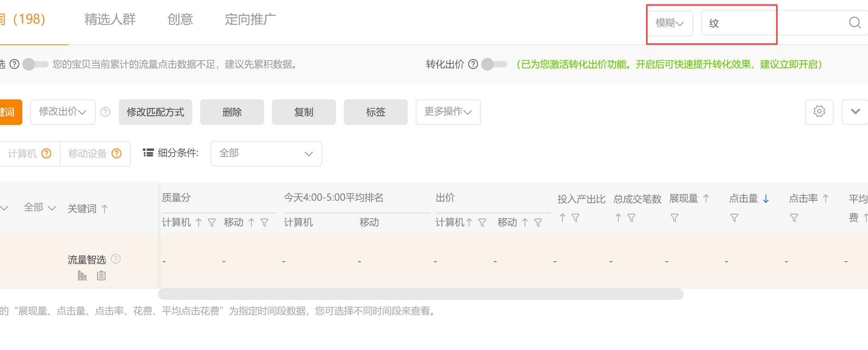868x350 pixels.
Task: Open the clipboard report icon under 流量智选
Action: coord(101,275)
